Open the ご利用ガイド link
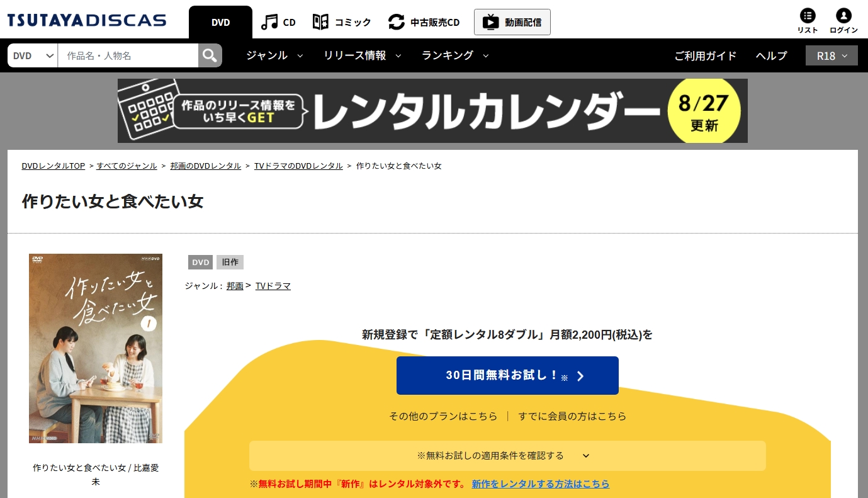Image resolution: width=868 pixels, height=498 pixels. pos(705,56)
